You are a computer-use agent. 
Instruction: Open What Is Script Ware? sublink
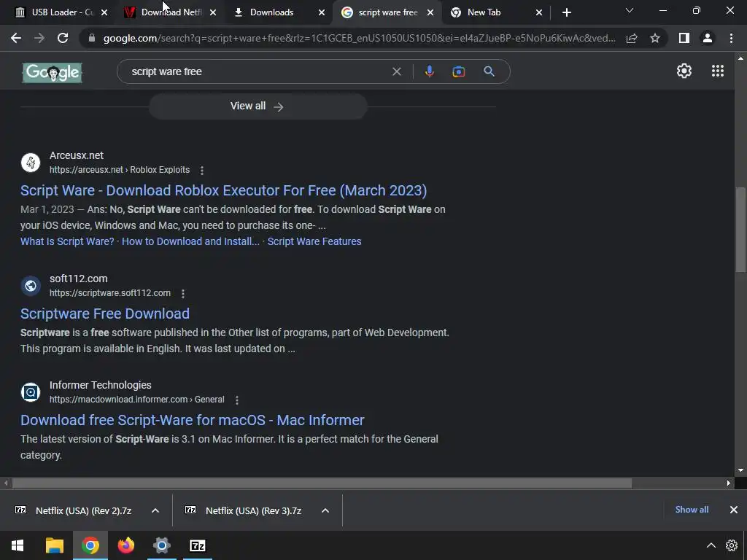[67, 241]
